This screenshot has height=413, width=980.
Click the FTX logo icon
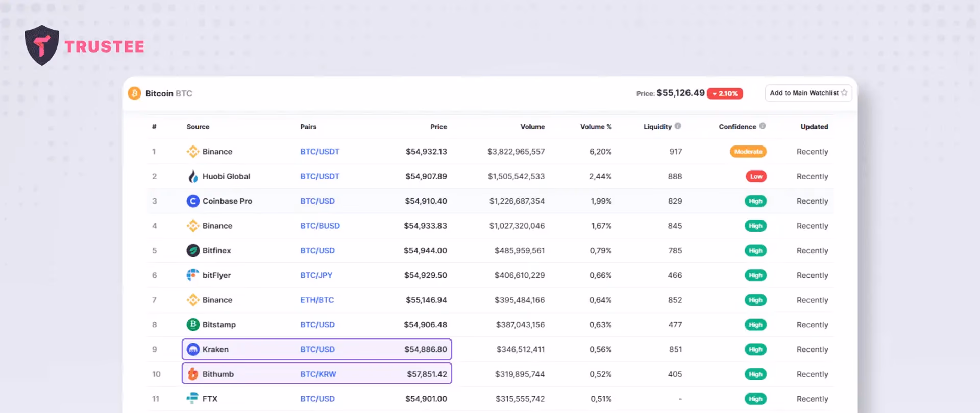[x=193, y=398]
